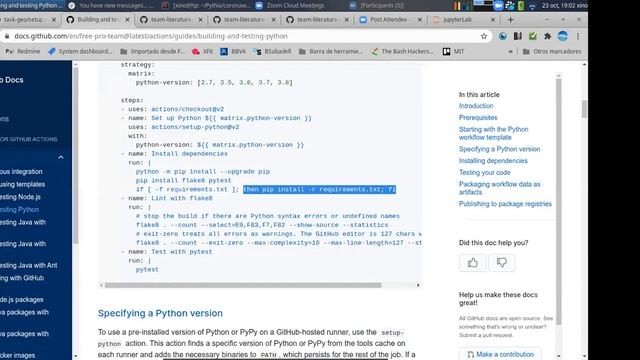Open the testing Java with Ant sidebar item
Screen dimensions: 640x360
coord(29,265)
